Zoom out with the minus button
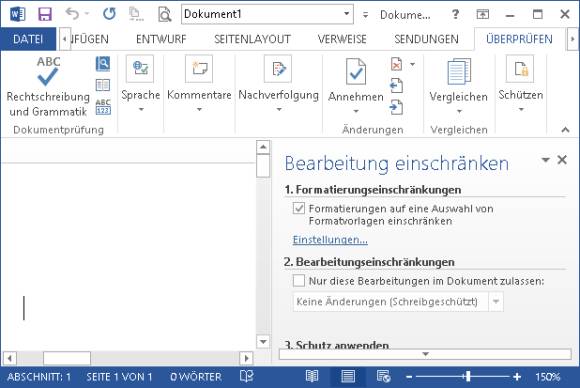This screenshot has width=580, height=388. [409, 377]
